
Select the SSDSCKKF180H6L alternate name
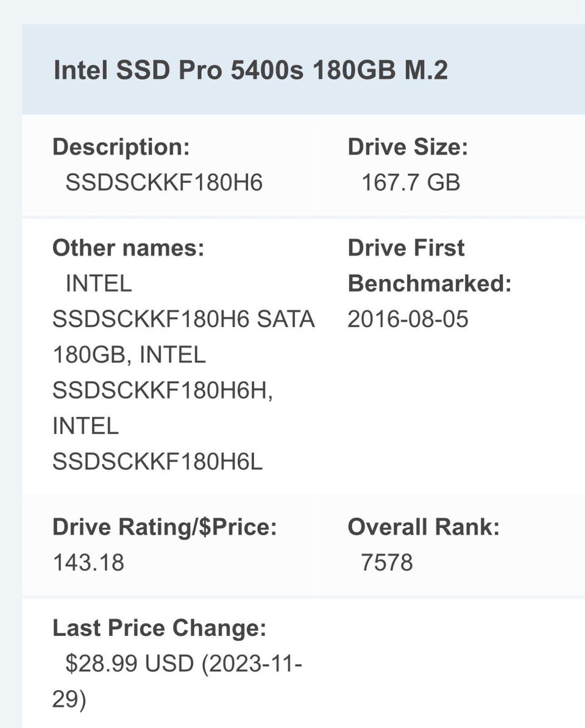tap(157, 462)
